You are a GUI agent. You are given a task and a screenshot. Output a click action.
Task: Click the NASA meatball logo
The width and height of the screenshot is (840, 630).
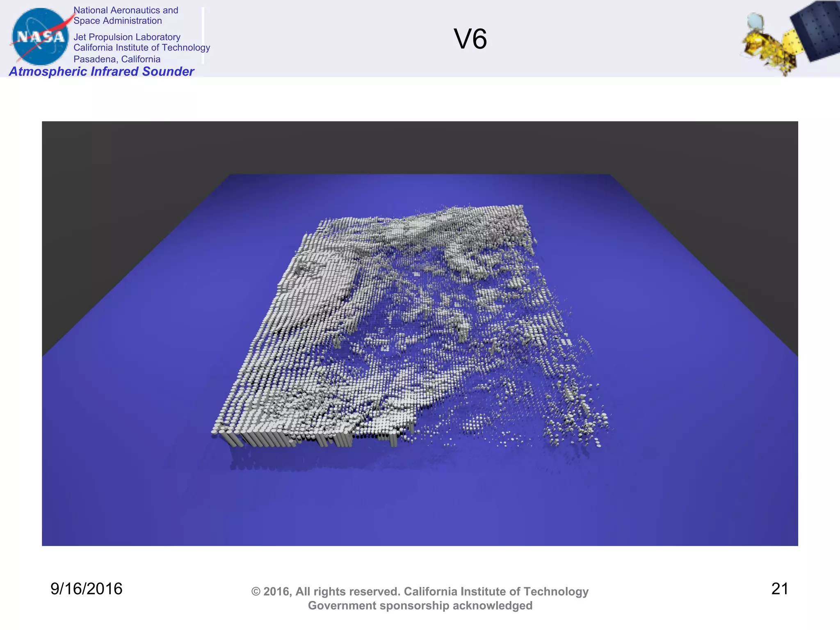point(40,37)
